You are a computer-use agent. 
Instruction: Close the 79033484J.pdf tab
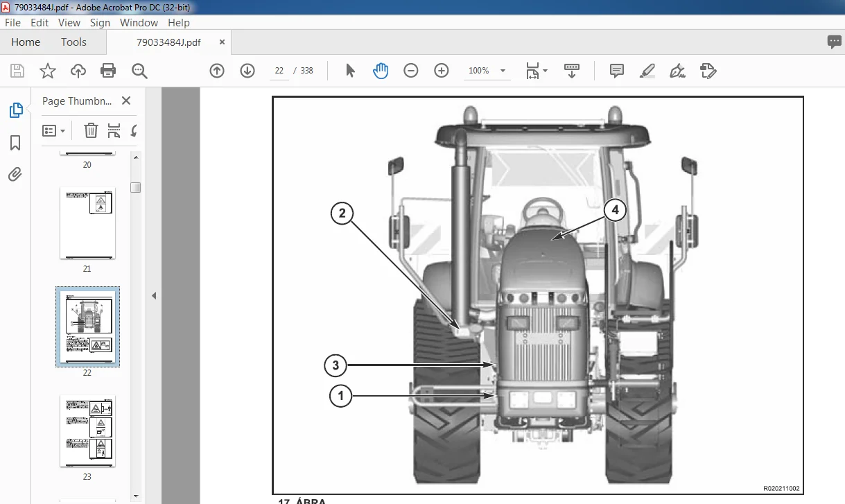222,42
